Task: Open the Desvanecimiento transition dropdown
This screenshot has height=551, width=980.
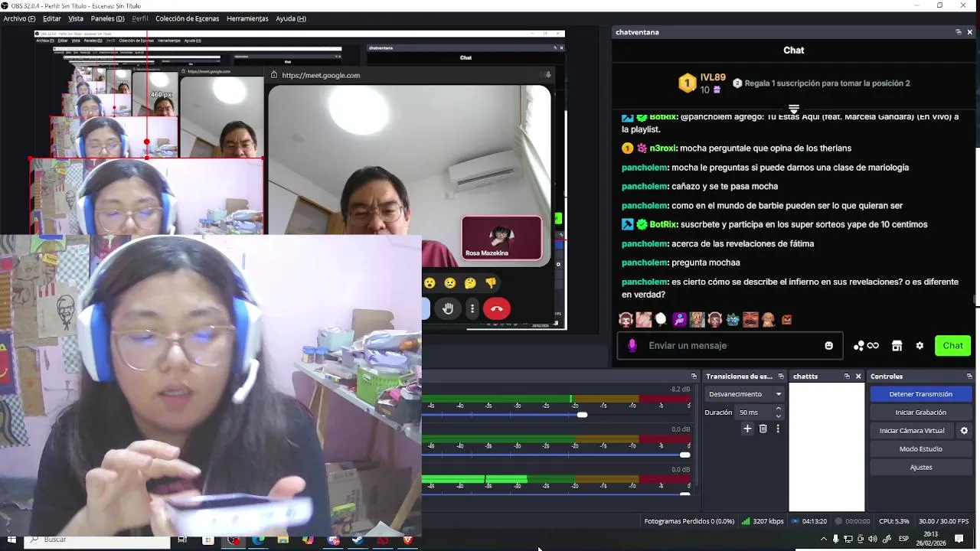Action: (745, 394)
